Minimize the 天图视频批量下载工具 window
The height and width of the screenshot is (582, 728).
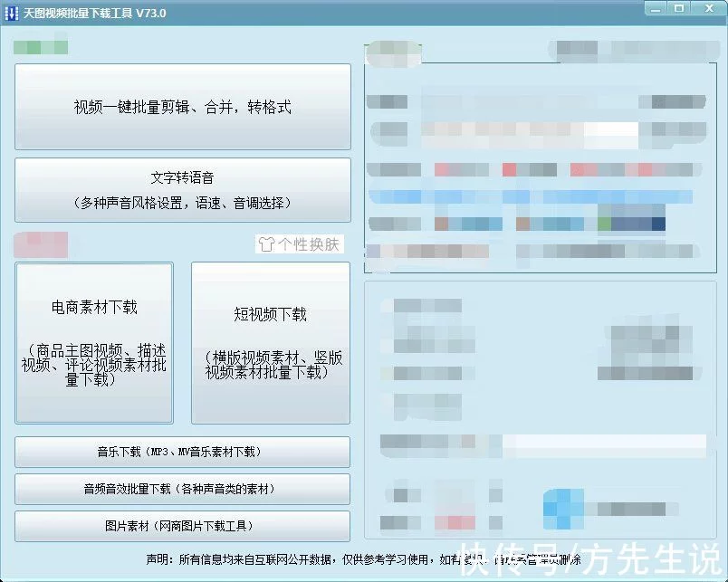coord(656,9)
